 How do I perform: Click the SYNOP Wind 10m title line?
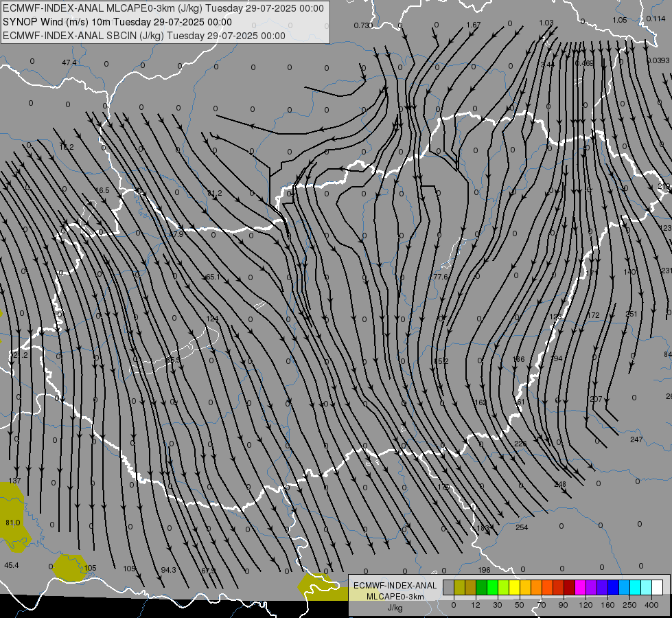click(117, 22)
